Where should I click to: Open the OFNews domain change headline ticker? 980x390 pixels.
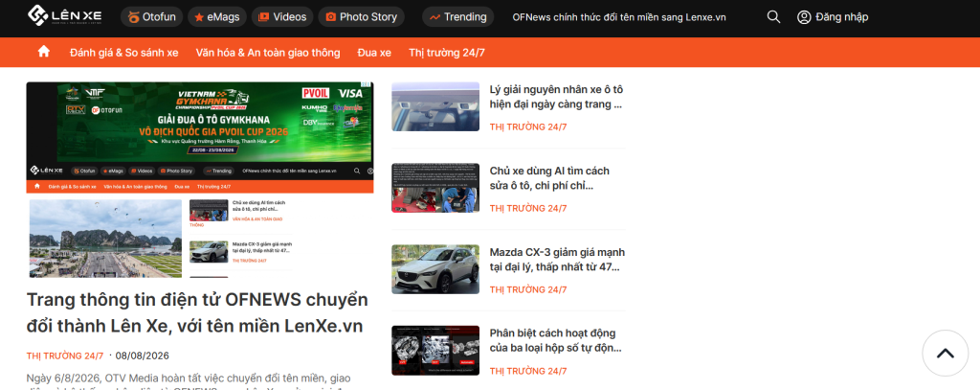point(619,17)
